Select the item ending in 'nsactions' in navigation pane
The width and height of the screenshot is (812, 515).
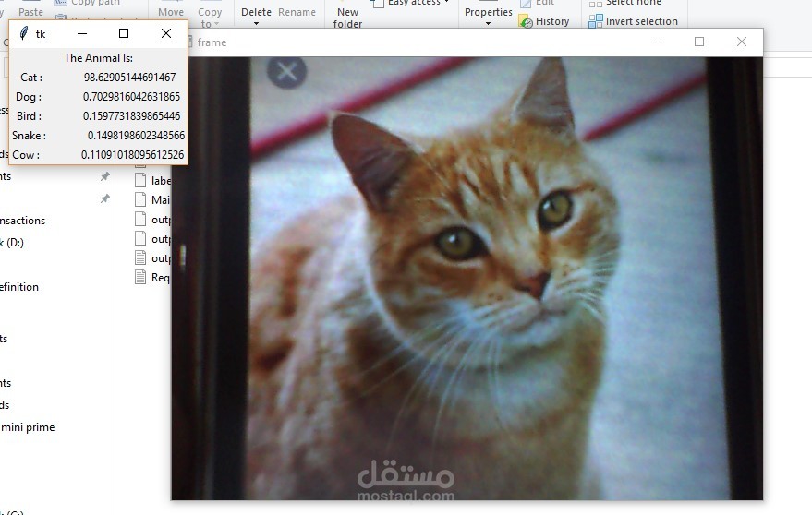23,221
